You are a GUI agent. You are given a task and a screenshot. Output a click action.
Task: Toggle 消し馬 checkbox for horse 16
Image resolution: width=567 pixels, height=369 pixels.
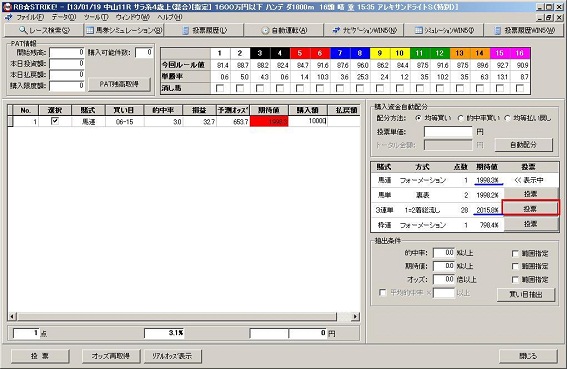click(x=520, y=88)
